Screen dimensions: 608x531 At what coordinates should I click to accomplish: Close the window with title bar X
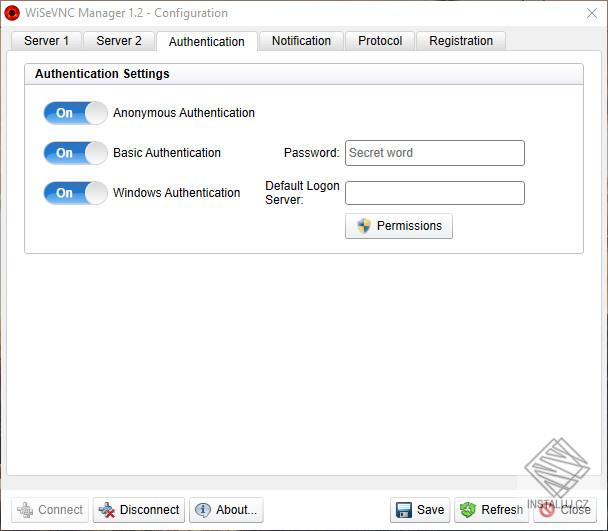[592, 13]
